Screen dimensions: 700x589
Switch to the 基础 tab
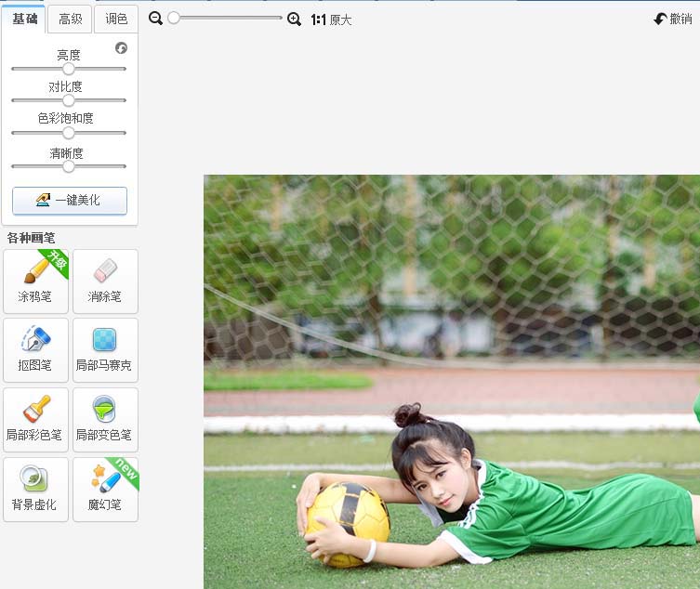coord(23,20)
